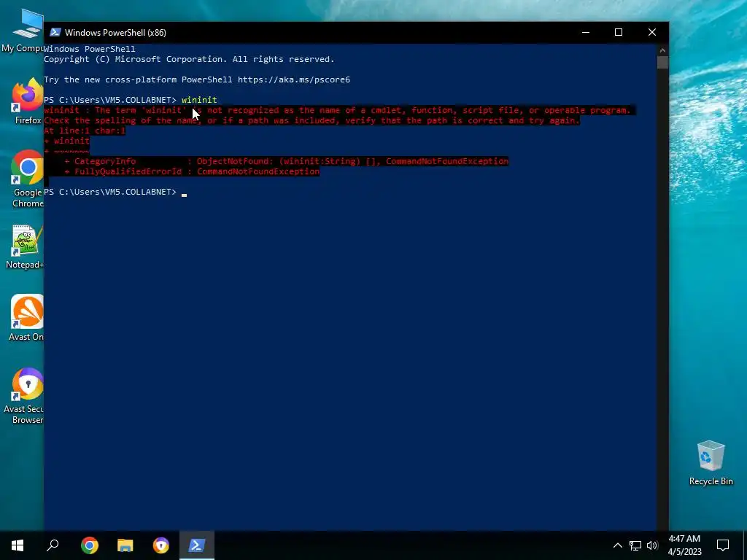This screenshot has height=560, width=747.
Task: Click the 'Windows PowerShell (x86)' title text
Action: tap(115, 33)
